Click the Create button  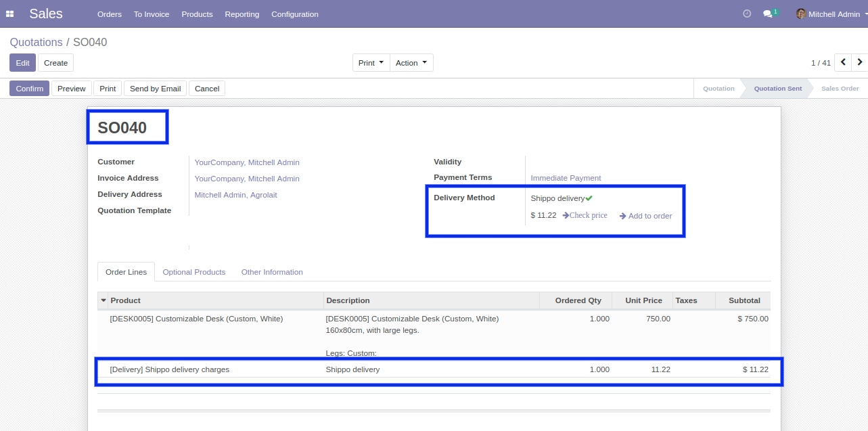[x=55, y=63]
